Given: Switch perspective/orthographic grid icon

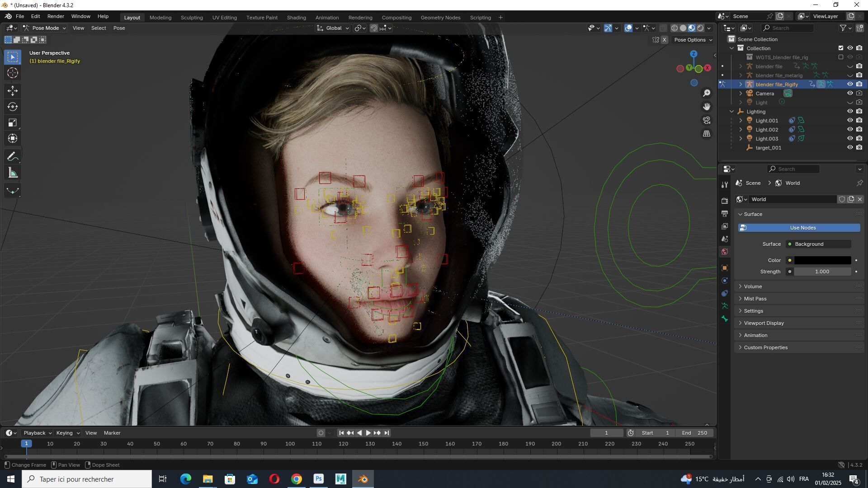Looking at the screenshot, I should [x=707, y=134].
